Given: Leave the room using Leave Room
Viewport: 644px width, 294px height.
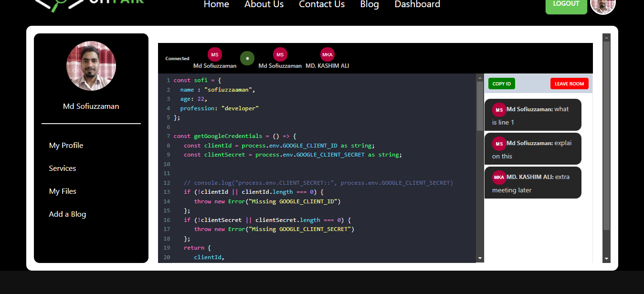Looking at the screenshot, I should coord(570,84).
